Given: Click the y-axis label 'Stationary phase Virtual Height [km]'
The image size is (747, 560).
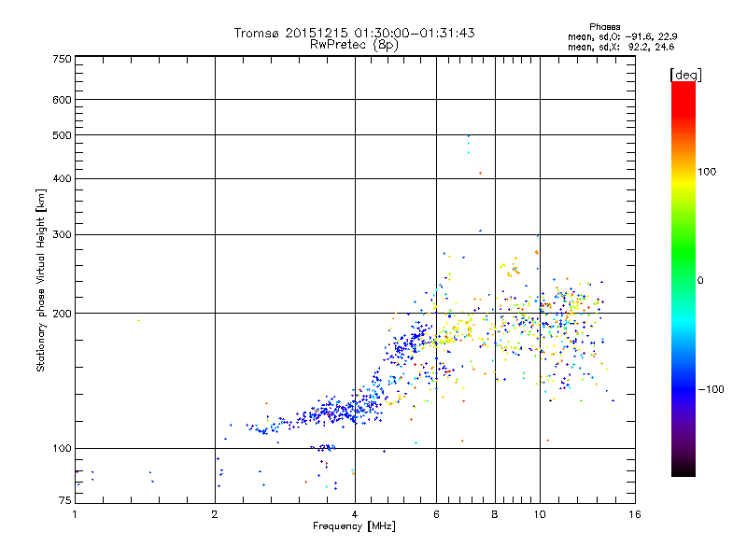Looking at the screenshot, I should coord(40,280).
